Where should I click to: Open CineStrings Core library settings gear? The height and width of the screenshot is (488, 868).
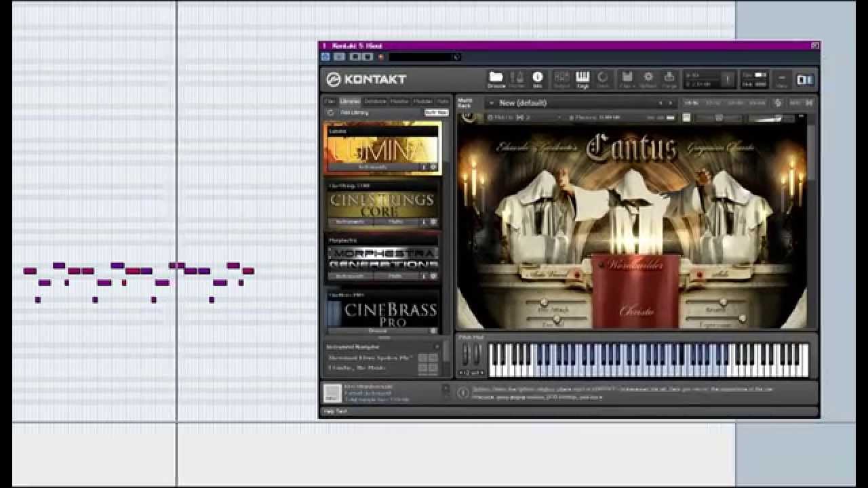coord(433,222)
